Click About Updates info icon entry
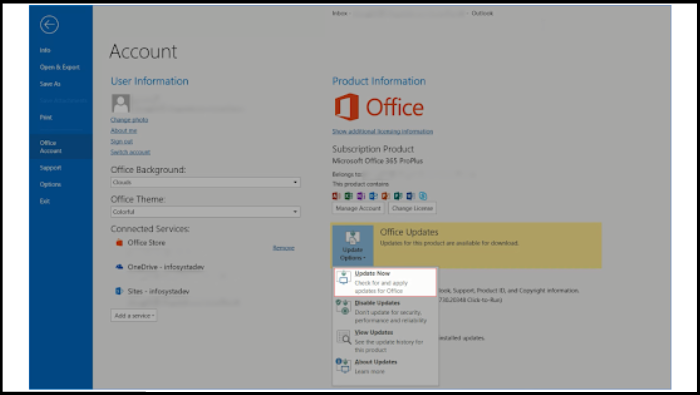 [x=343, y=366]
